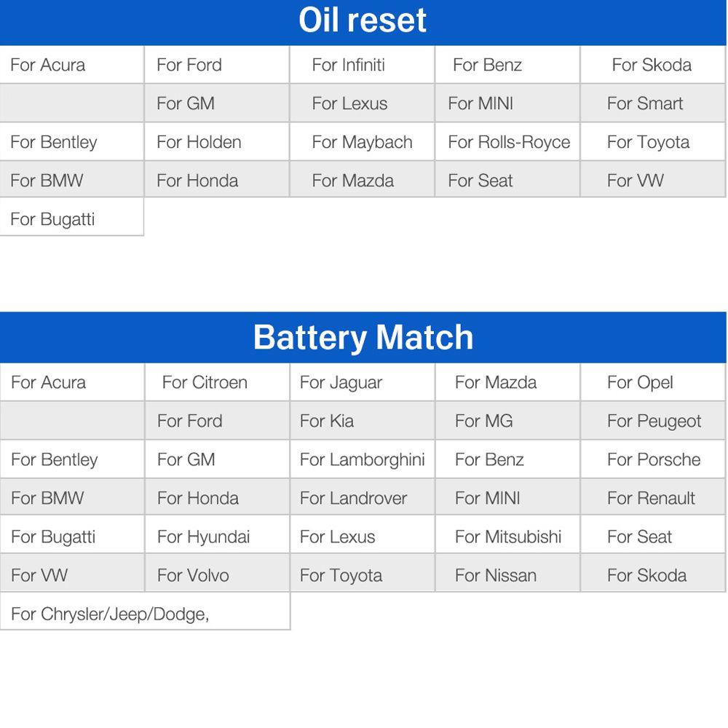Choose For Holden cell
Image resolution: width=728 pixels, height=728 pixels.
[217, 142]
